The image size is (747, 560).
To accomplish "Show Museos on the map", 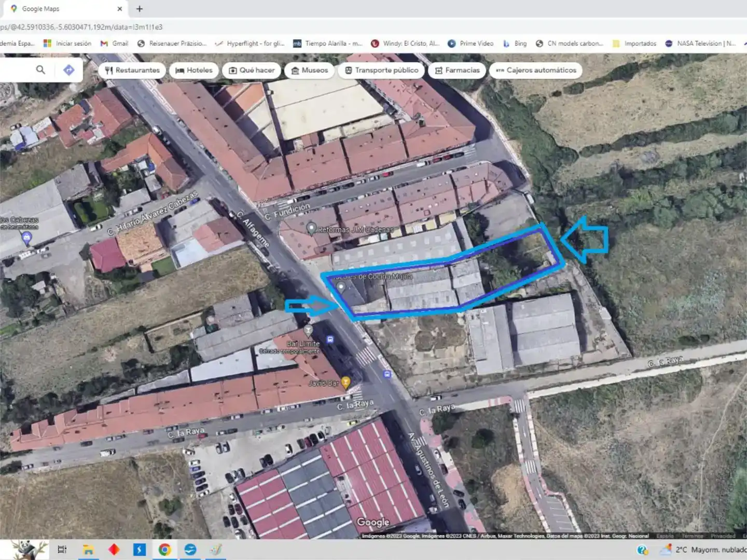I will [310, 70].
